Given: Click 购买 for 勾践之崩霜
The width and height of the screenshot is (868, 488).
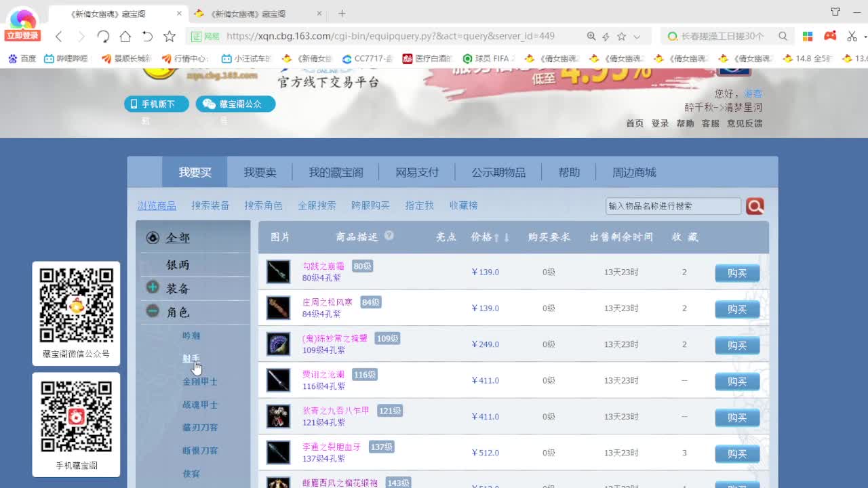Looking at the screenshot, I should 737,272.
